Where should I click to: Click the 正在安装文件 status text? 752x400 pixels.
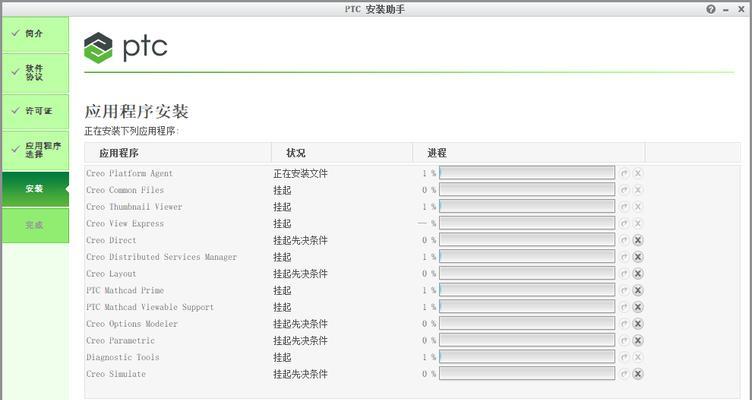(300, 174)
